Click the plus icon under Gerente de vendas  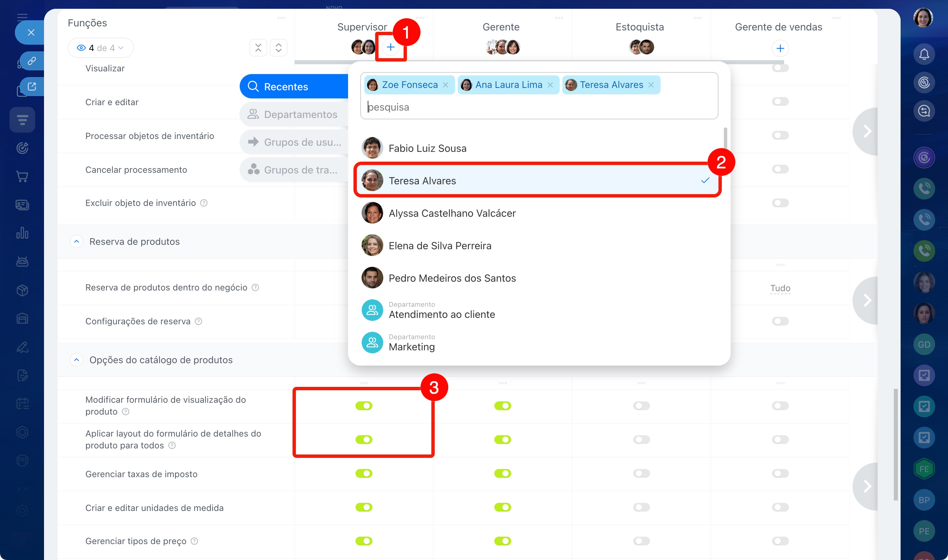click(x=780, y=48)
